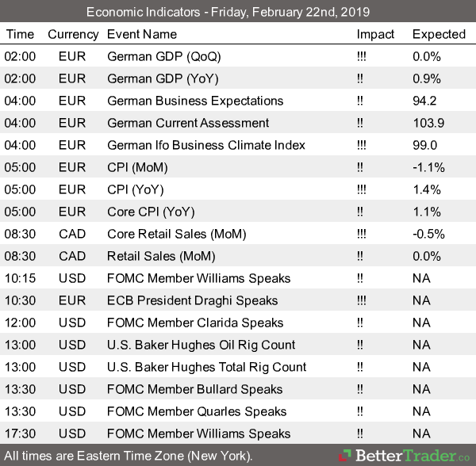The width and height of the screenshot is (476, 466).
Task: Click ECB President Draghi Speaks event
Action: click(x=192, y=300)
